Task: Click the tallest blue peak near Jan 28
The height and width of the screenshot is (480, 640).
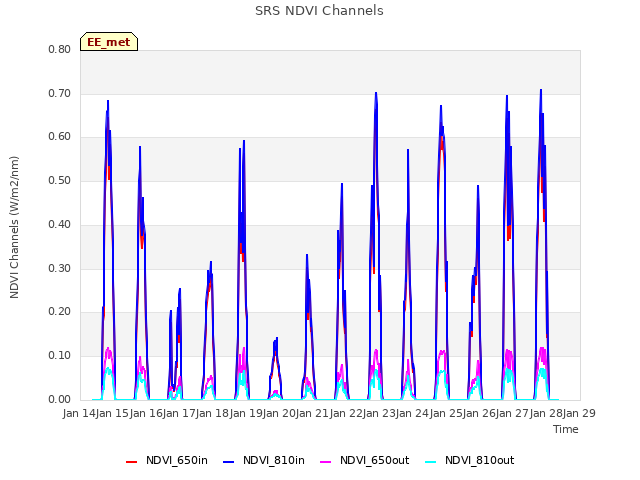Action: (x=541, y=90)
